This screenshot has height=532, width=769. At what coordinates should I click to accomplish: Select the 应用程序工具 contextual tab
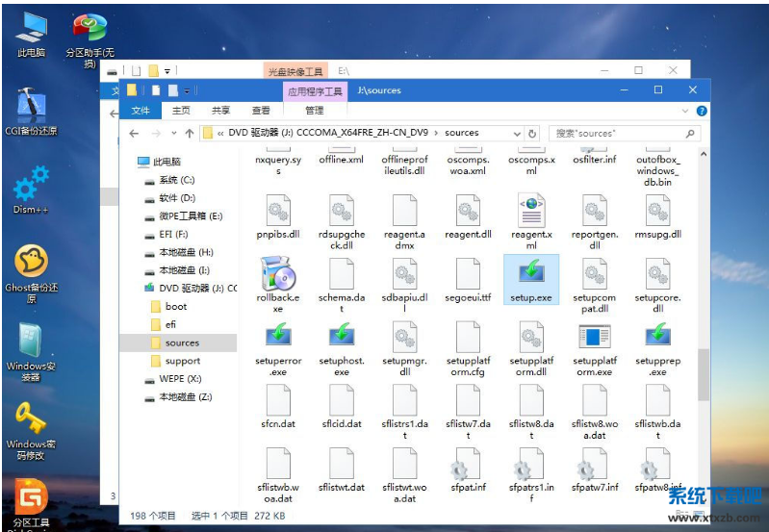tap(315, 91)
